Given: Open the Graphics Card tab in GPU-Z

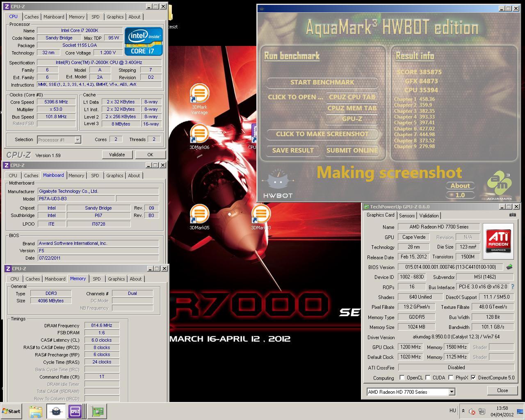Looking at the screenshot, I should pos(380,215).
